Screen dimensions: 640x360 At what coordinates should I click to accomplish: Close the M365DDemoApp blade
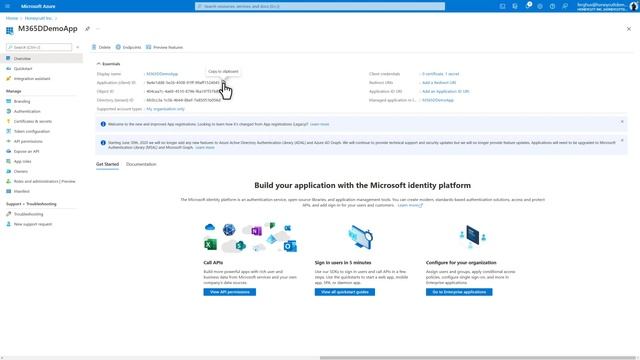(x=629, y=29)
